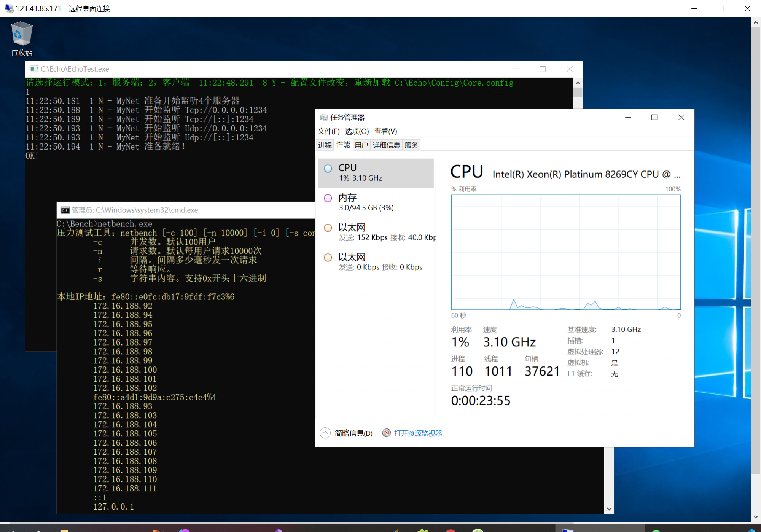The width and height of the screenshot is (761, 532).
Task: Click the Intel Xeon Platinum 8269CY CPU name
Action: coord(586,174)
